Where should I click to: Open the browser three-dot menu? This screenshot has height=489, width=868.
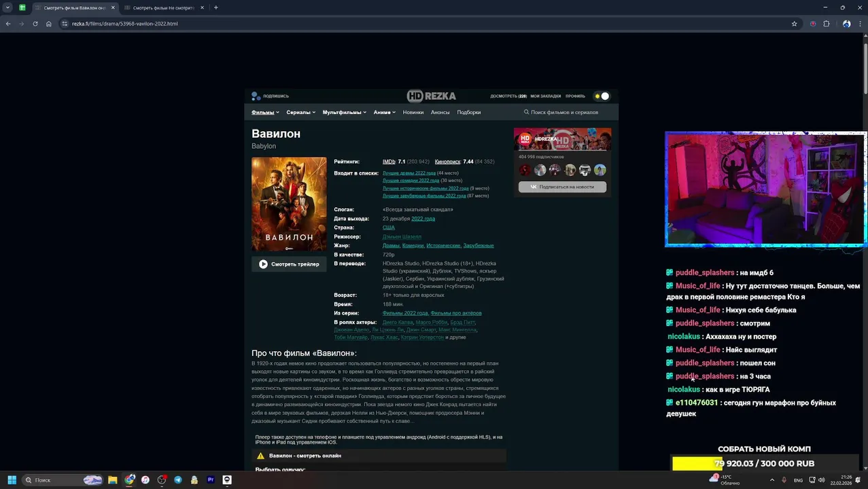point(860,24)
